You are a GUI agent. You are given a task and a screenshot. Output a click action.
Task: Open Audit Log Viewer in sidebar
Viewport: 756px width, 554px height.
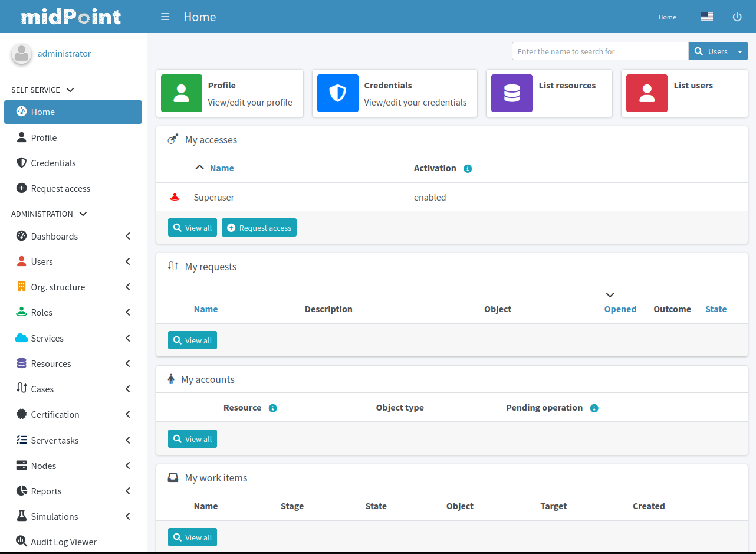click(x=63, y=542)
